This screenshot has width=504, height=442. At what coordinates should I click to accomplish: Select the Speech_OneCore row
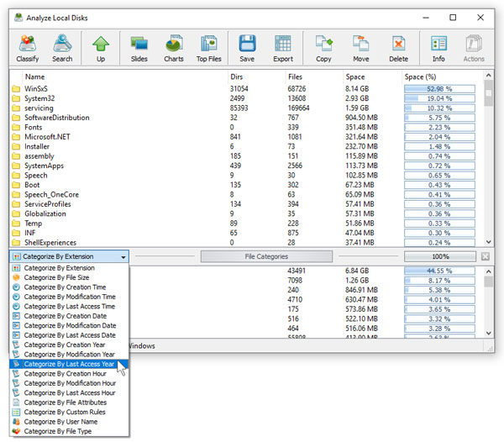[246, 194]
